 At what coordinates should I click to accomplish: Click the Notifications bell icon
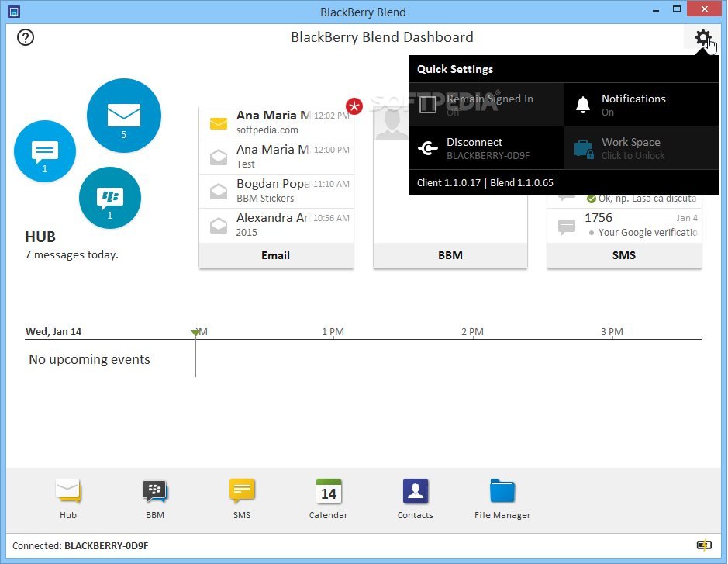583,105
